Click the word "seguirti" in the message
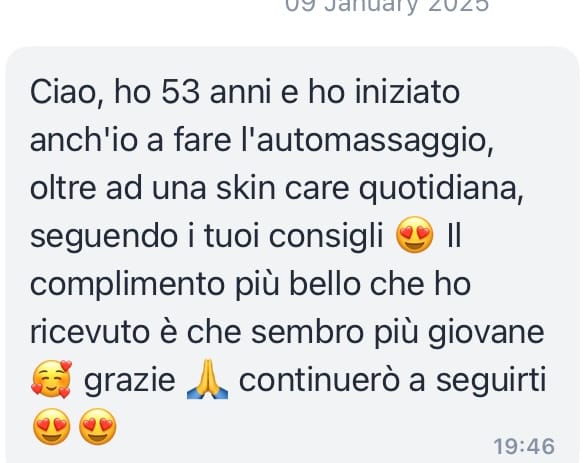Screen dimensions: 584x463 (x=491, y=382)
